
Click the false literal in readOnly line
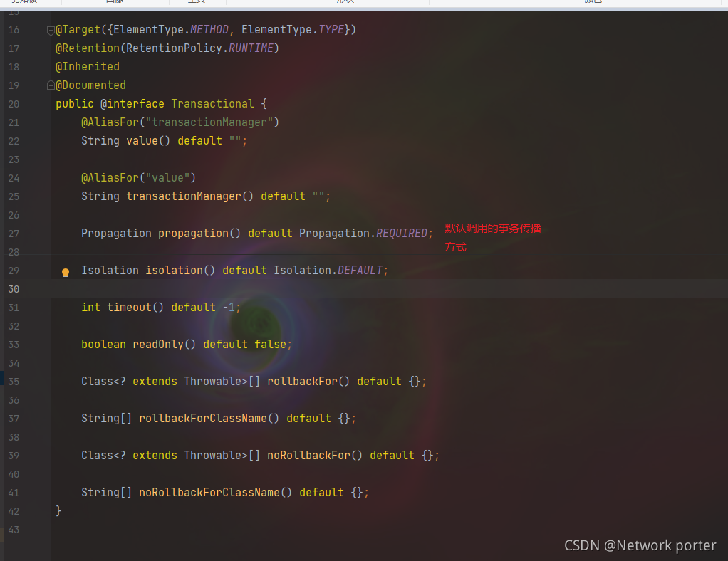click(x=270, y=345)
